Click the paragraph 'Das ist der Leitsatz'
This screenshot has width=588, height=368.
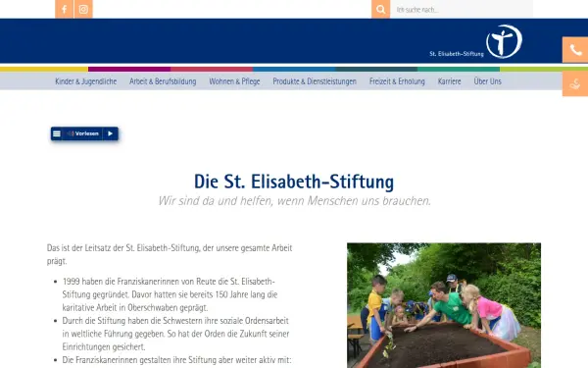point(170,254)
